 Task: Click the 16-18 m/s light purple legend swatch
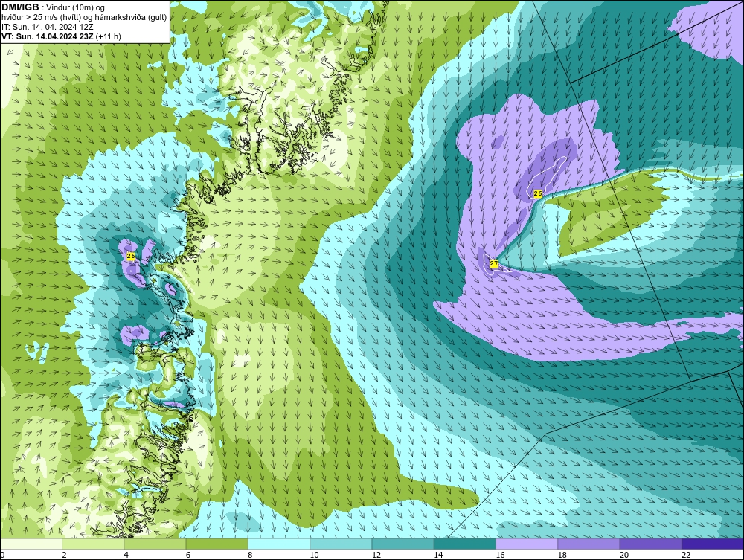click(x=527, y=544)
